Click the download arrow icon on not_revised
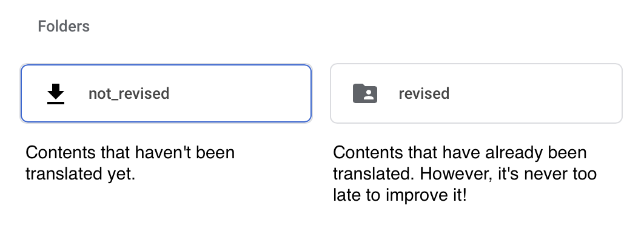The width and height of the screenshot is (644, 228). 55,93
